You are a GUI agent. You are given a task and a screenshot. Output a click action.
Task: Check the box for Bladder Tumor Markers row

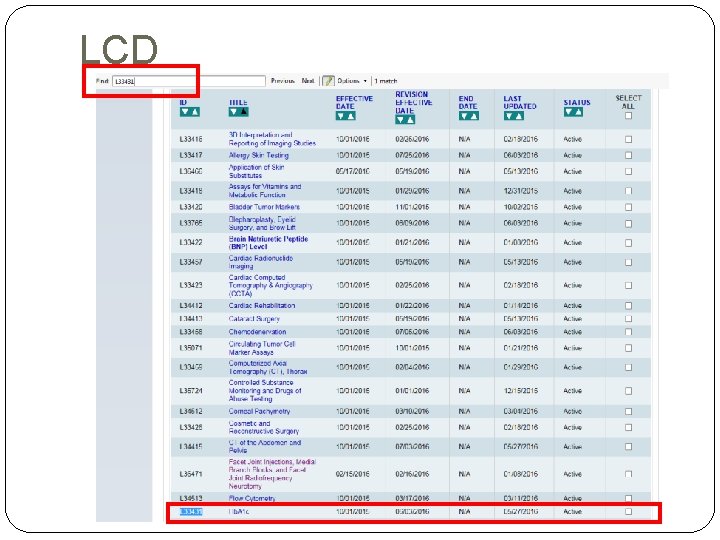(628, 207)
